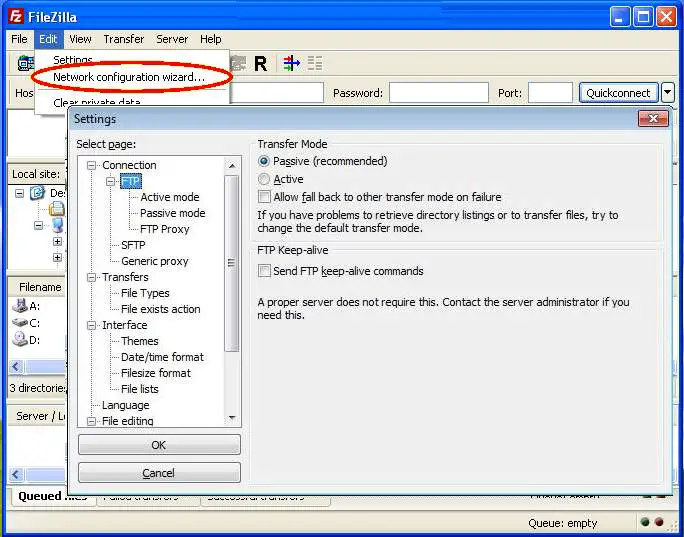Open the Server menu
Image resolution: width=684 pixels, height=537 pixels.
[x=172, y=39]
